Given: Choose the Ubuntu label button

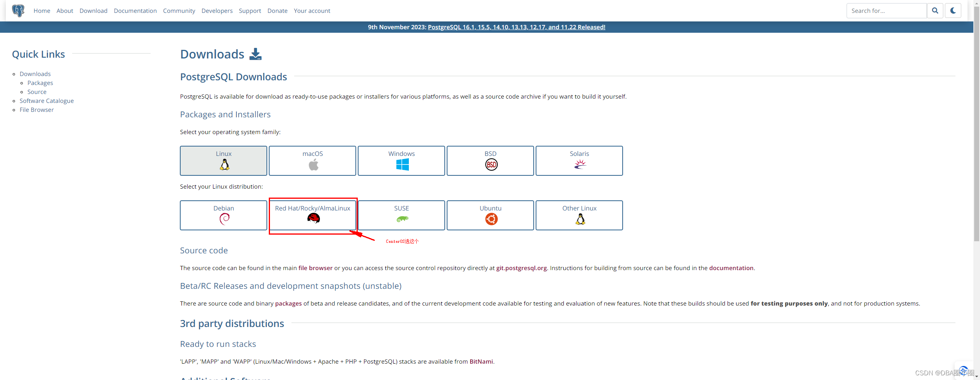Looking at the screenshot, I should (490, 208).
